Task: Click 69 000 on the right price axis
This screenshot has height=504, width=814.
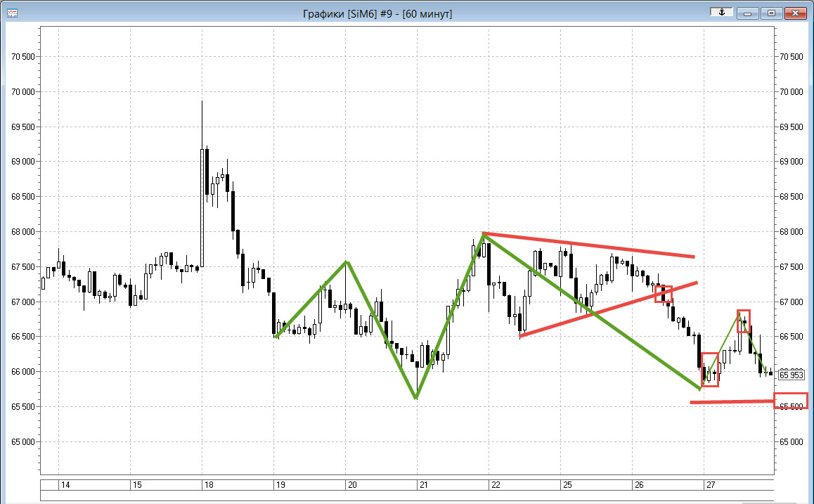Action: coord(792,162)
